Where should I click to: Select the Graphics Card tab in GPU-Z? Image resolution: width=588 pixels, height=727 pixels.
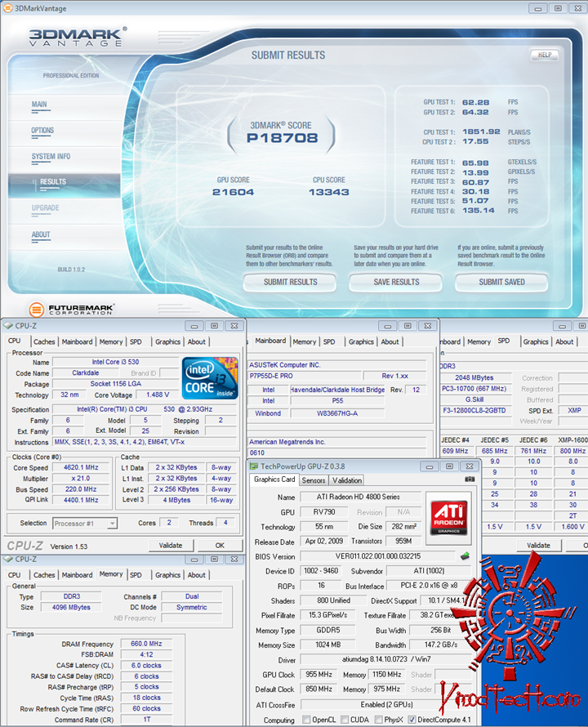click(x=274, y=479)
